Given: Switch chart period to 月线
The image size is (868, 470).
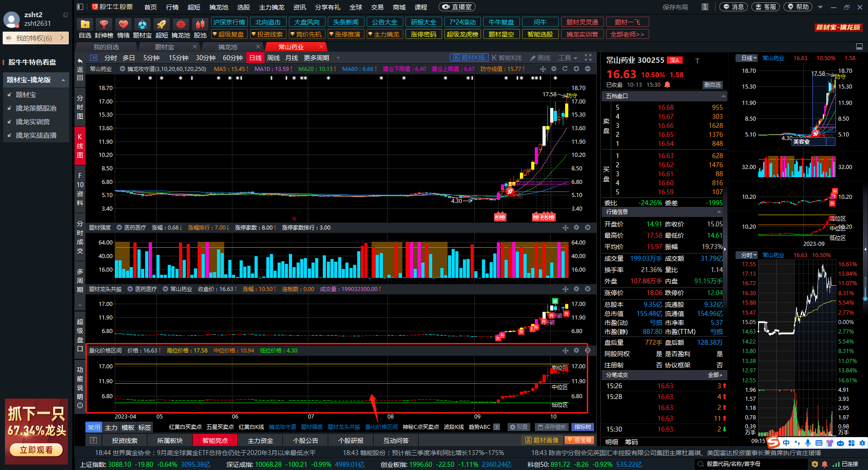Looking at the screenshot, I should pos(292,58).
